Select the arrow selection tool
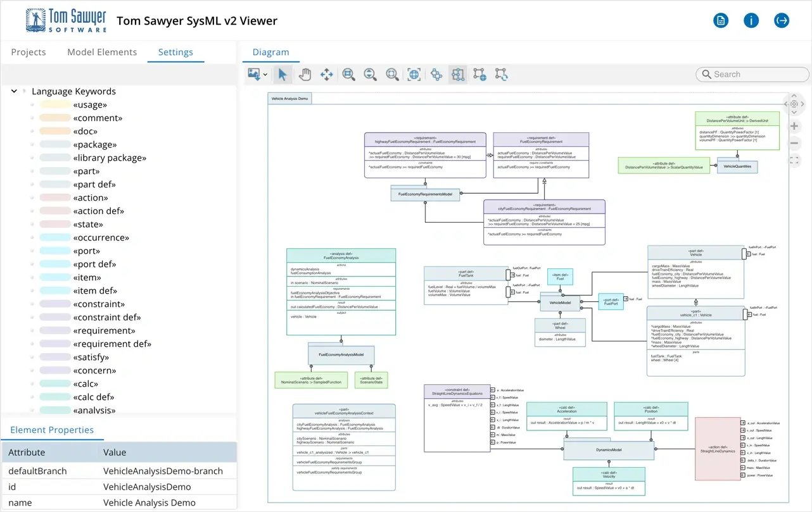The image size is (812, 512). 282,74
